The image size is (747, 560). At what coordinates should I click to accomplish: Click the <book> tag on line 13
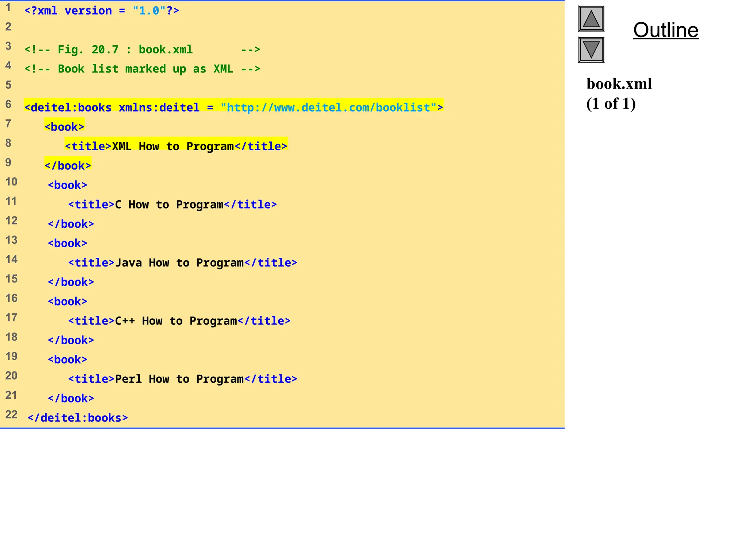[x=67, y=243]
